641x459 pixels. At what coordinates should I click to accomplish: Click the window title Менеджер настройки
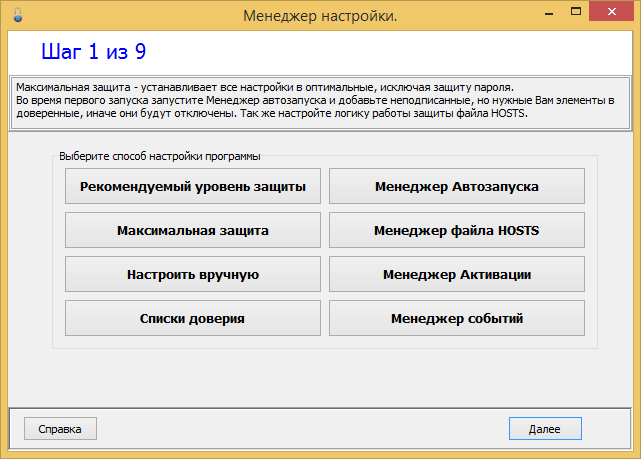pyautogui.click(x=320, y=16)
